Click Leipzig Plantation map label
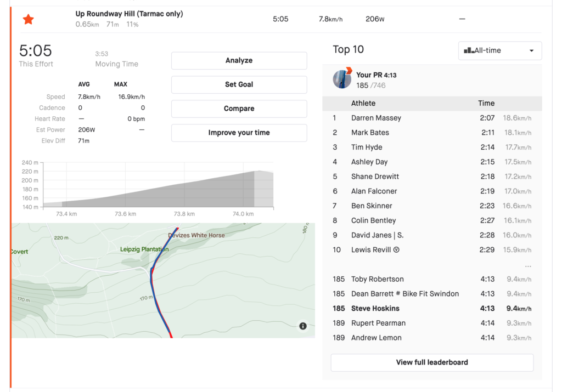Viewport: 562px width, 392px height. pos(144,249)
